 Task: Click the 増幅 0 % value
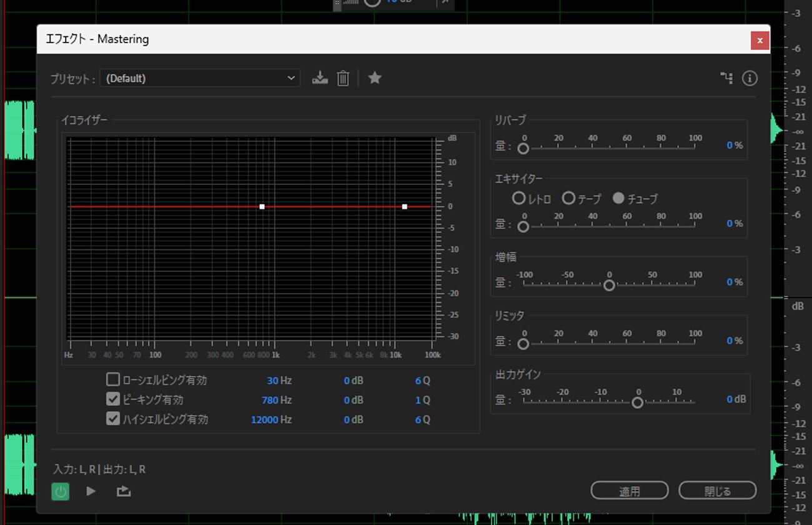coord(730,282)
